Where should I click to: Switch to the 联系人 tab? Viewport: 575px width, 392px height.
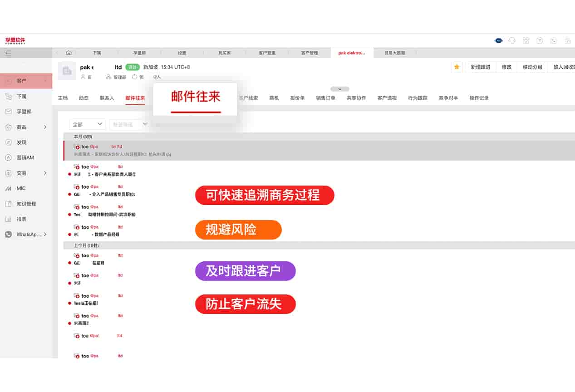click(x=107, y=98)
